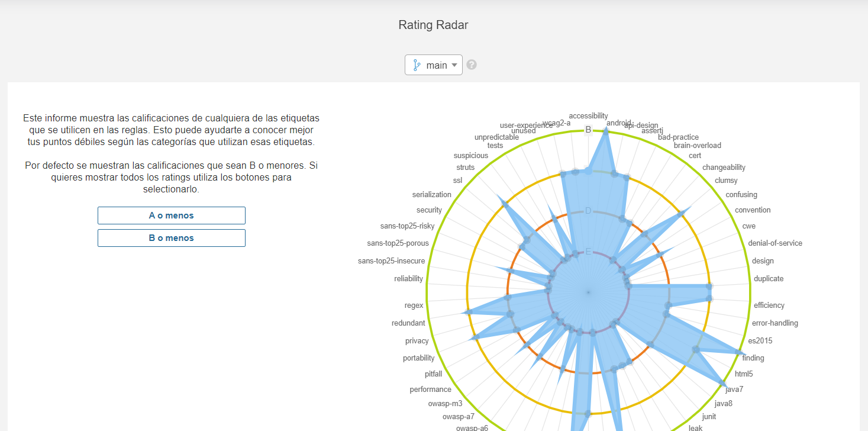Image resolution: width=868 pixels, height=431 pixels.
Task: Click the struts axis label
Action: tap(466, 168)
